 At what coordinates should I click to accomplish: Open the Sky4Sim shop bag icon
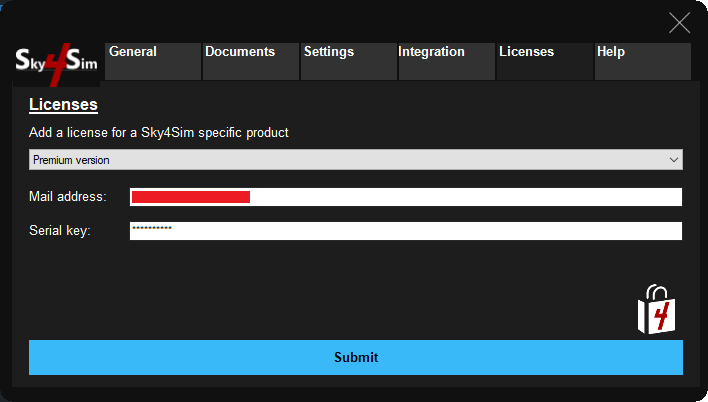click(x=657, y=309)
